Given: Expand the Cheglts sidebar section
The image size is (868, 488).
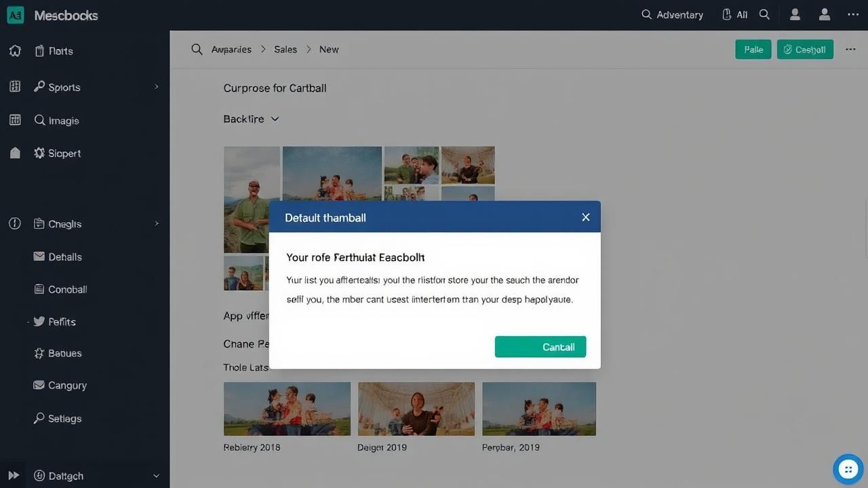Looking at the screenshot, I should pos(157,224).
